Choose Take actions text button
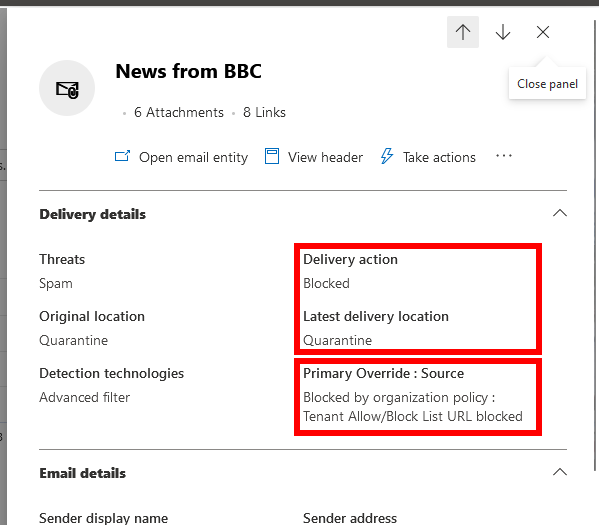 click(x=439, y=157)
